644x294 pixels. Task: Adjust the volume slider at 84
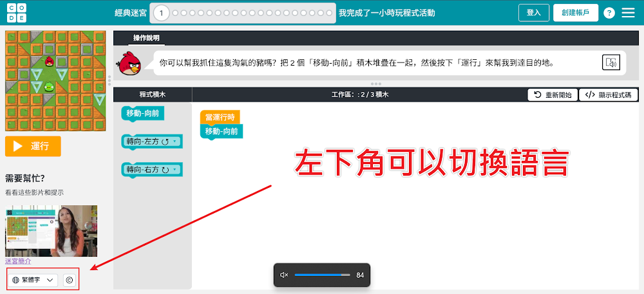tap(323, 275)
